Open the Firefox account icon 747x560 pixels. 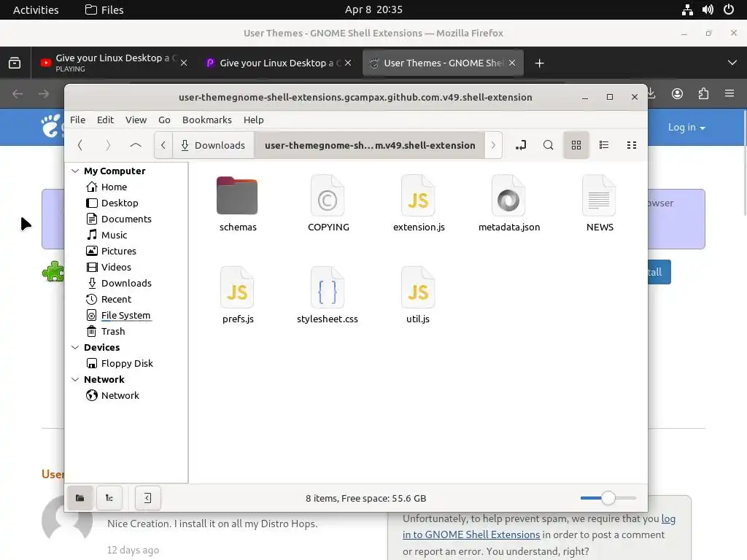(677, 94)
